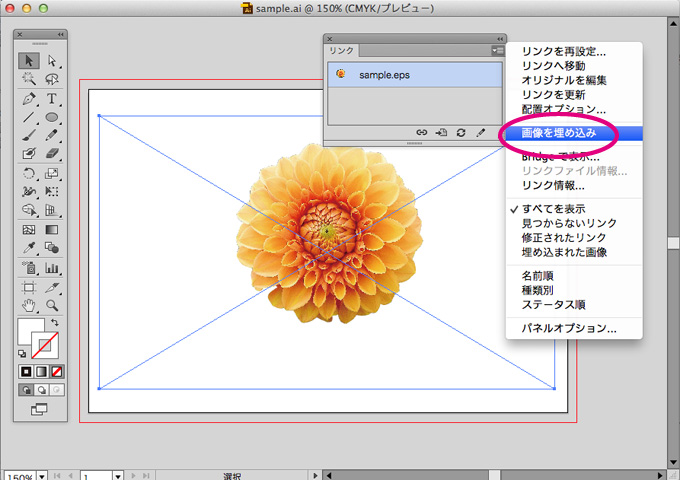Open the artboard number dropdown
680x480 pixels.
point(118,477)
